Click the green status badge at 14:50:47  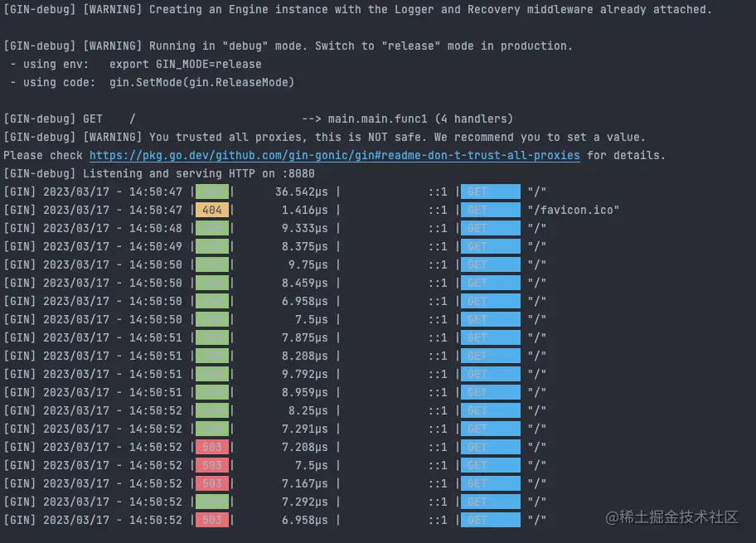212,192
